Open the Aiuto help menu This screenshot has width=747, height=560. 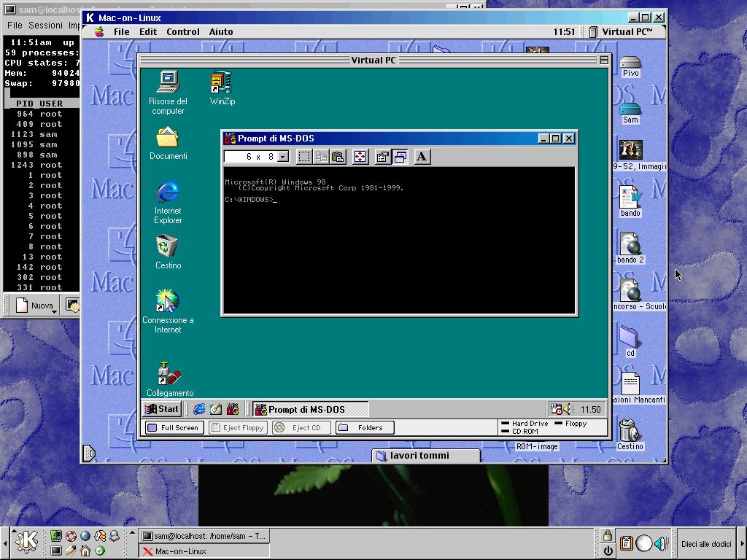coord(221,32)
